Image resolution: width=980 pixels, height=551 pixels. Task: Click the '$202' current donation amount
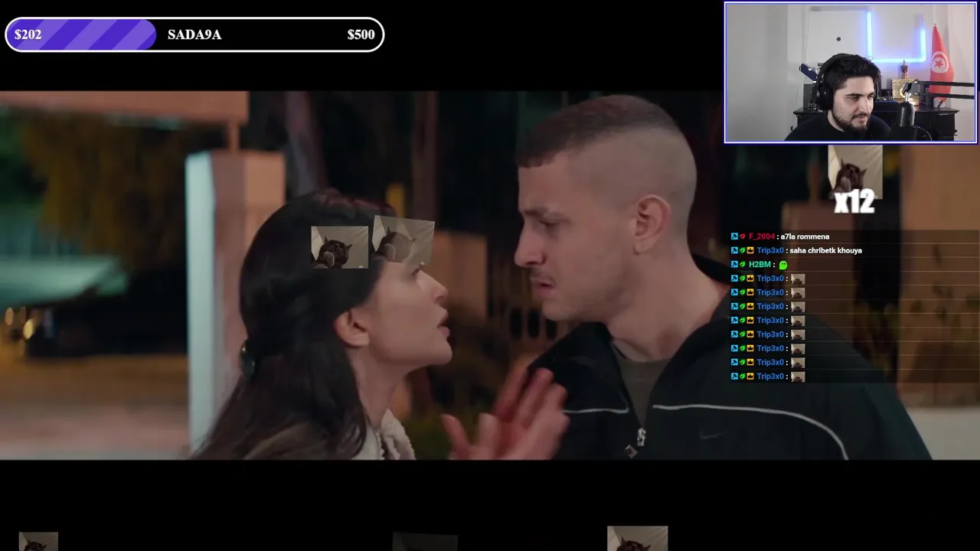point(28,34)
